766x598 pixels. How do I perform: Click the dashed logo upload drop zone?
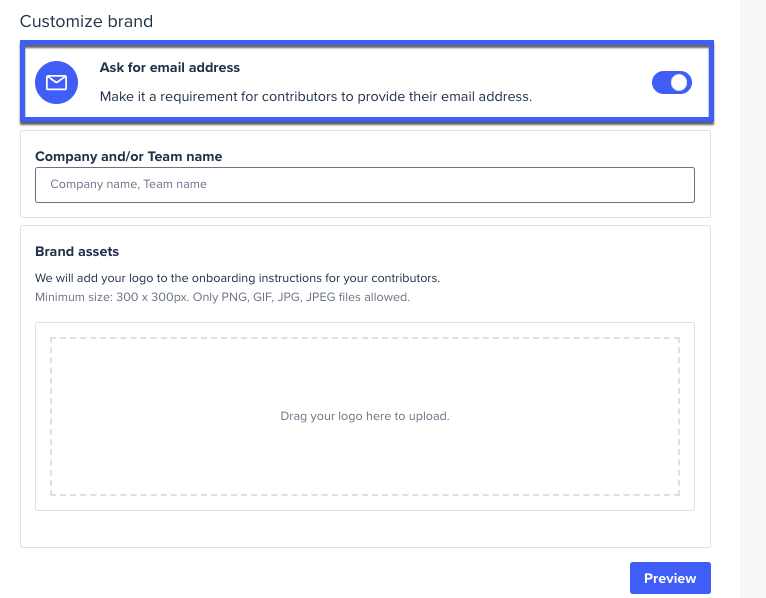(x=364, y=416)
